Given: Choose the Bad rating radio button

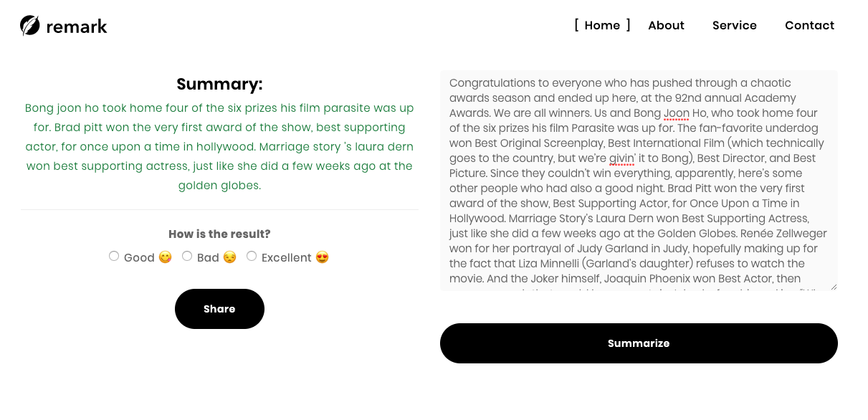Looking at the screenshot, I should 187,256.
